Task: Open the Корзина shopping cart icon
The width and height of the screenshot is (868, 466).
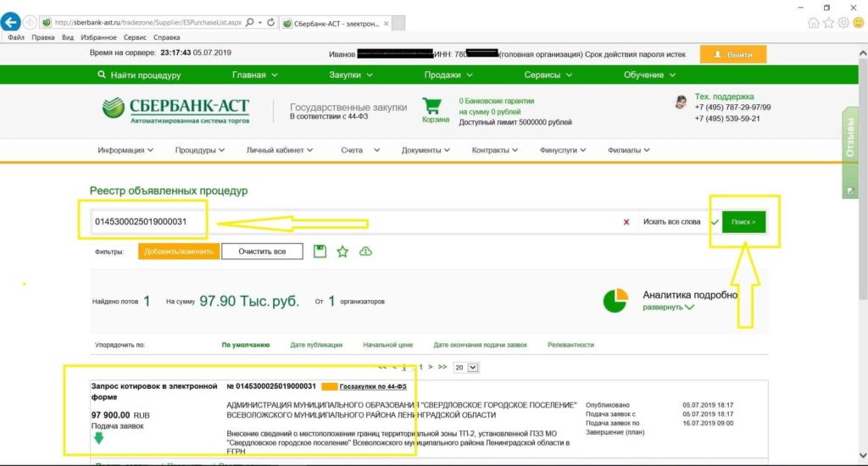Action: pyautogui.click(x=432, y=106)
